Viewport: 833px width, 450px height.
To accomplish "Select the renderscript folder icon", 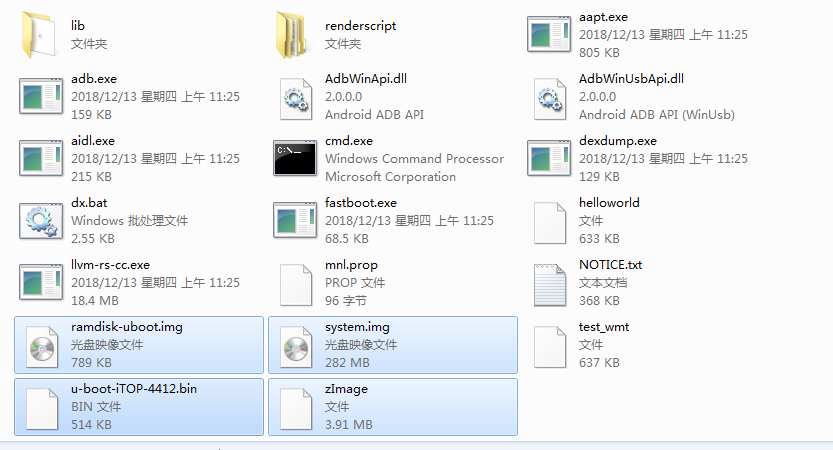I will [293, 35].
